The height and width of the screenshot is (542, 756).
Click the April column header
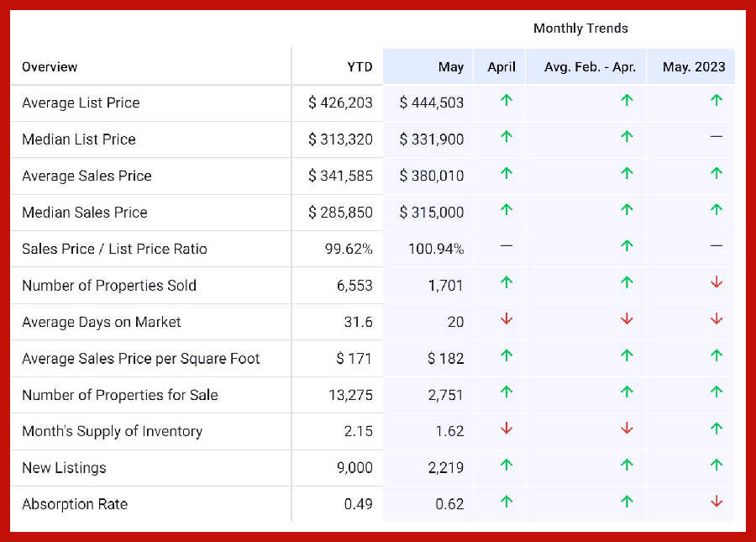coord(501,67)
